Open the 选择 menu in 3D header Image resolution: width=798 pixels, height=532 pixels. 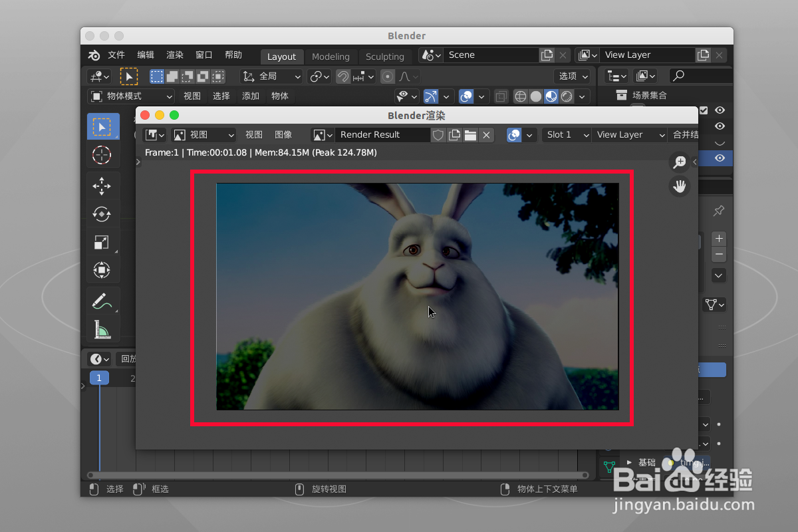pos(221,96)
